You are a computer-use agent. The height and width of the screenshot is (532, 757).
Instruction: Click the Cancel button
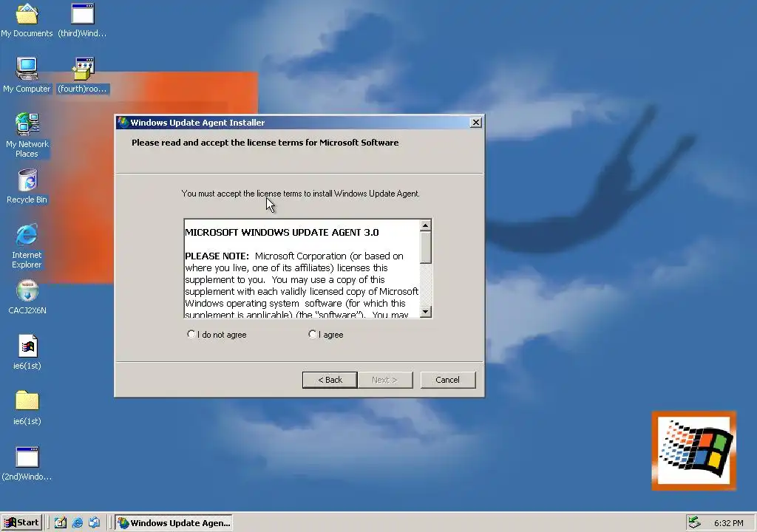[447, 380]
